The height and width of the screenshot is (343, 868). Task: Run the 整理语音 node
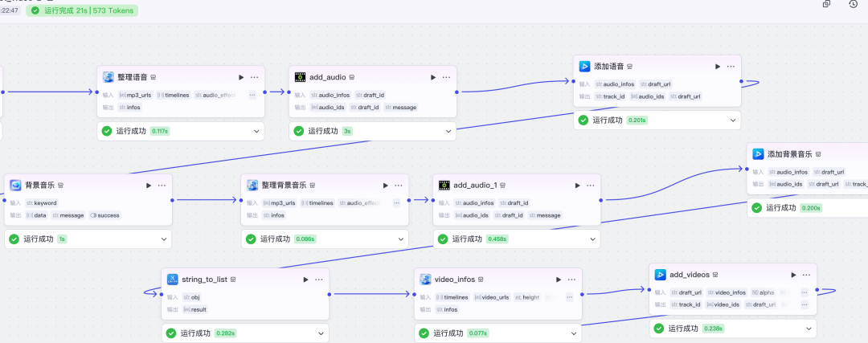(241, 77)
